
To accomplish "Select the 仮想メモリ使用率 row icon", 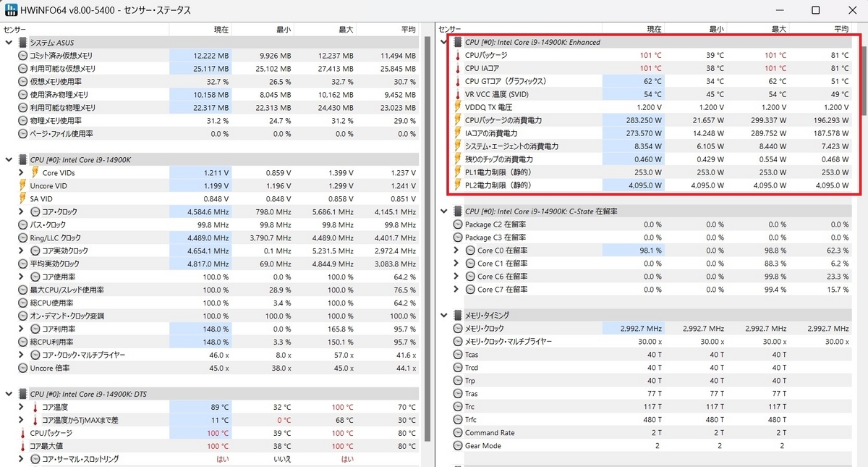I will (23, 82).
